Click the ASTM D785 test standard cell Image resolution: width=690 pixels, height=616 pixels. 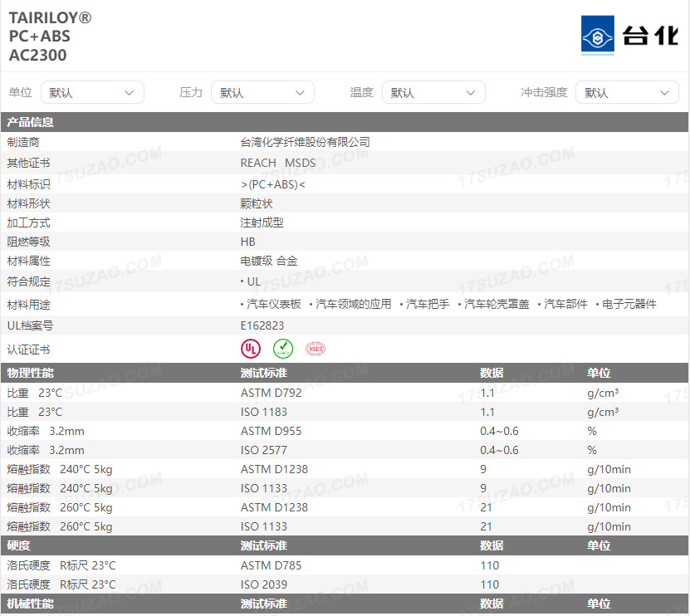(271, 565)
